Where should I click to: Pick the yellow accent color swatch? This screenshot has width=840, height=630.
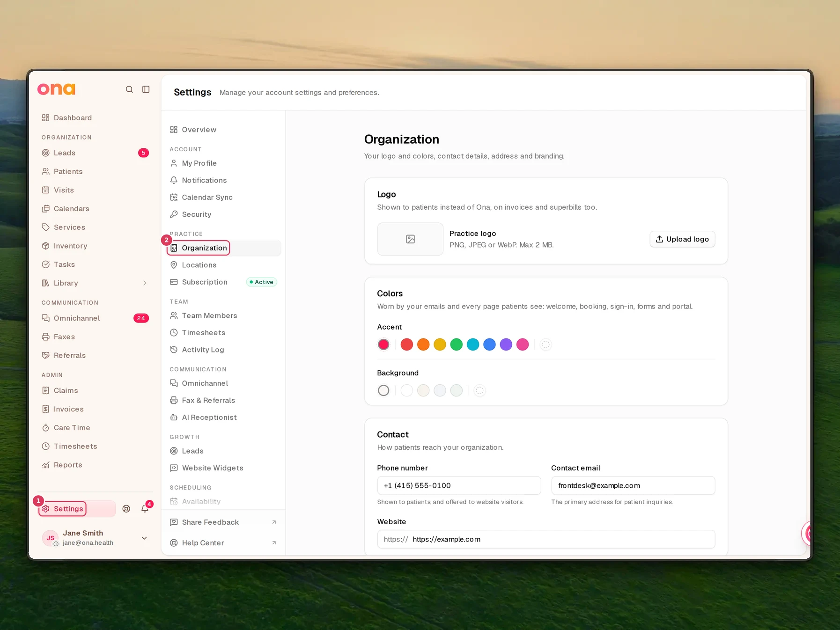click(x=440, y=344)
